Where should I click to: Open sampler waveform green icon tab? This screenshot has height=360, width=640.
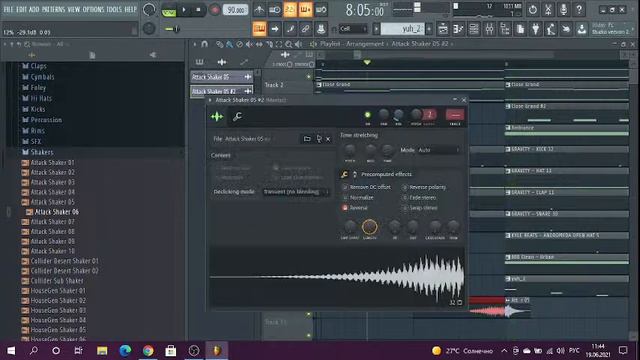click(217, 117)
